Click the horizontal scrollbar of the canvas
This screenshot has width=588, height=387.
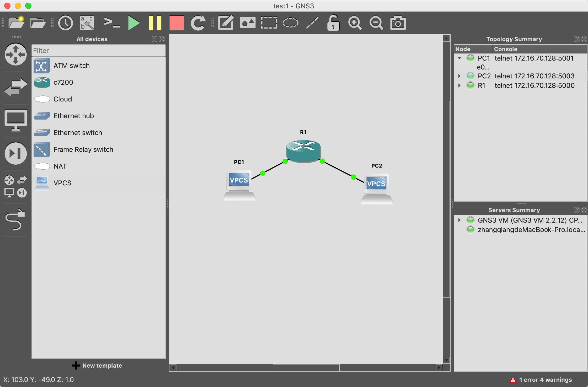(x=306, y=368)
